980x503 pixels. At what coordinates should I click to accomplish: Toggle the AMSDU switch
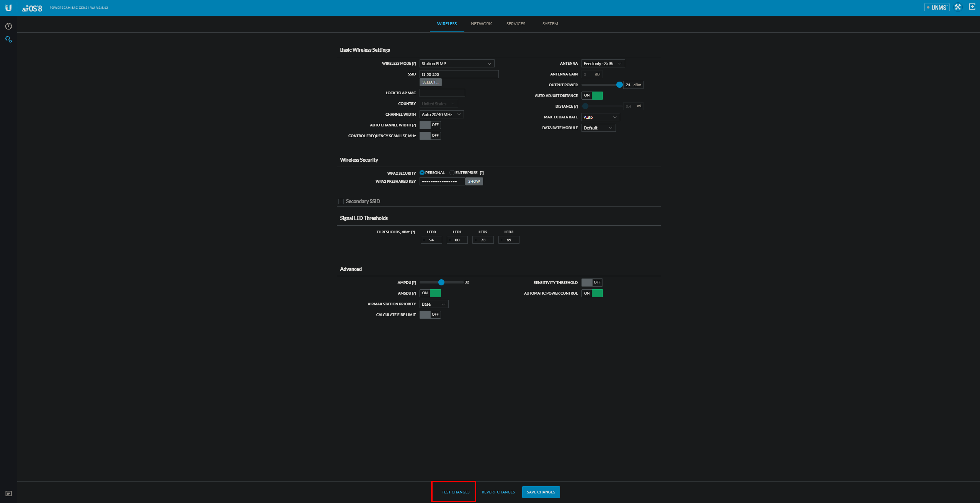(430, 293)
